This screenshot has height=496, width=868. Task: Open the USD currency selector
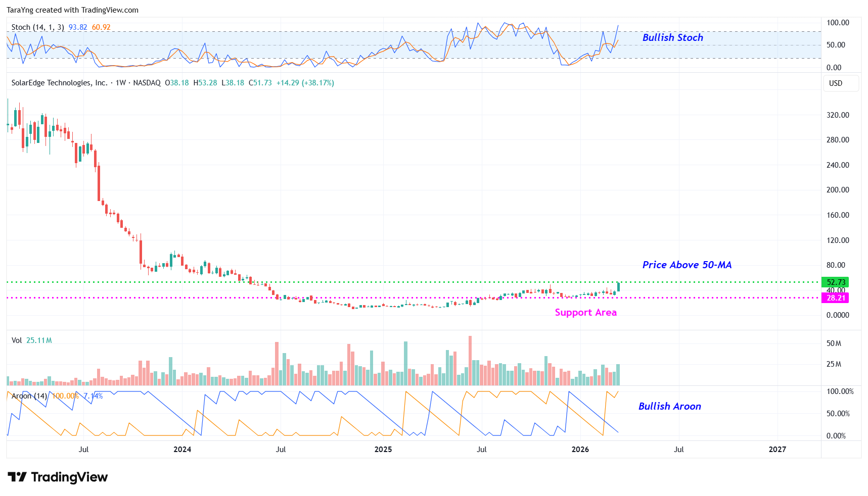pos(836,83)
